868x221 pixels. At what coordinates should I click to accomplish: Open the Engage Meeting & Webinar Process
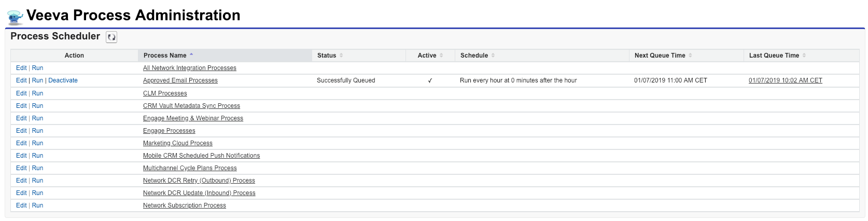pyautogui.click(x=193, y=118)
